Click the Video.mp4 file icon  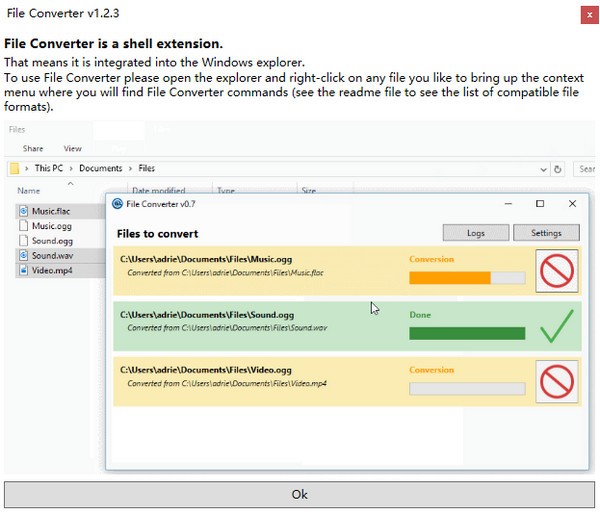coord(24,270)
